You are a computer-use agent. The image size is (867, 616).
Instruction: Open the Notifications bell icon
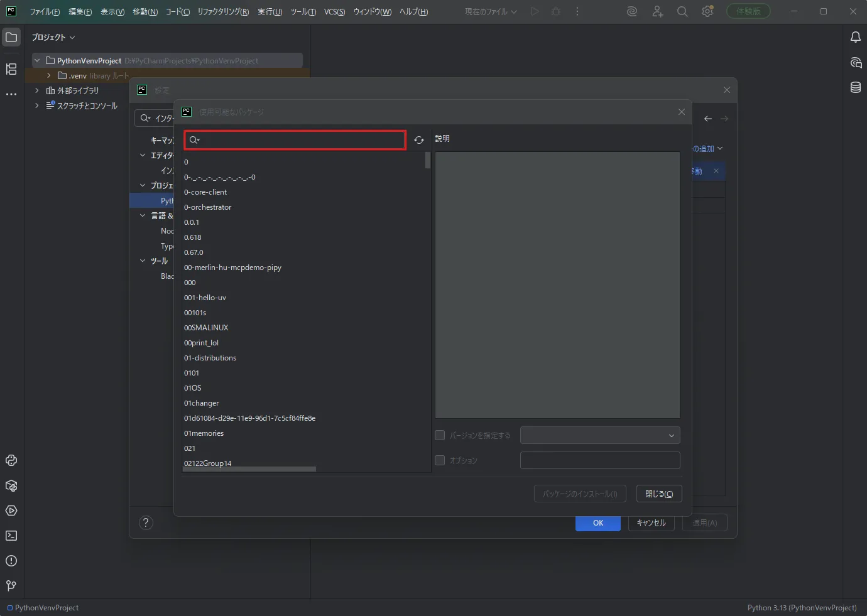[x=856, y=37]
